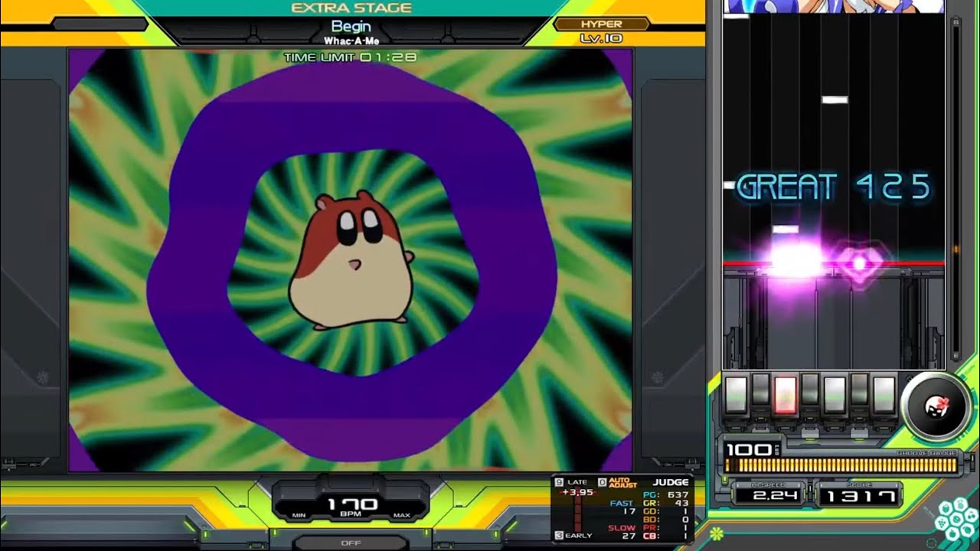
Task: Click the CB count row
Action: pyautogui.click(x=668, y=536)
